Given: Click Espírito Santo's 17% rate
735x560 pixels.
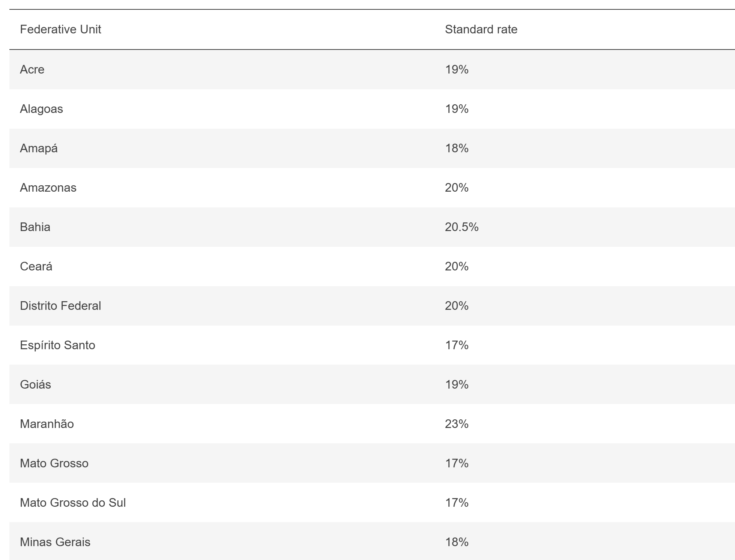Looking at the screenshot, I should [x=457, y=345].
